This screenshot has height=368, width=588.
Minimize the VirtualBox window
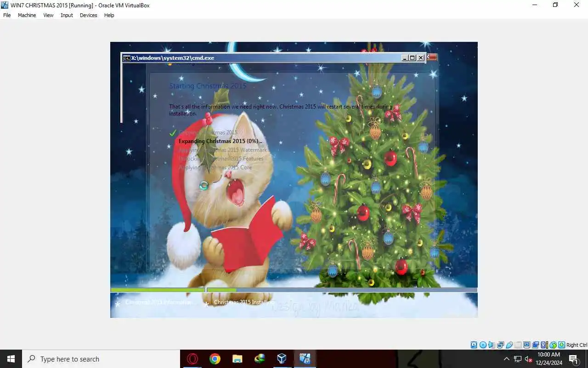[535, 5]
